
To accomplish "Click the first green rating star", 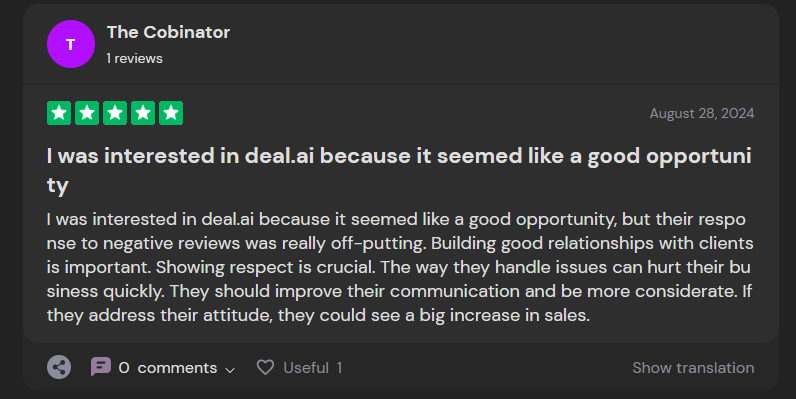I will pyautogui.click(x=59, y=113).
